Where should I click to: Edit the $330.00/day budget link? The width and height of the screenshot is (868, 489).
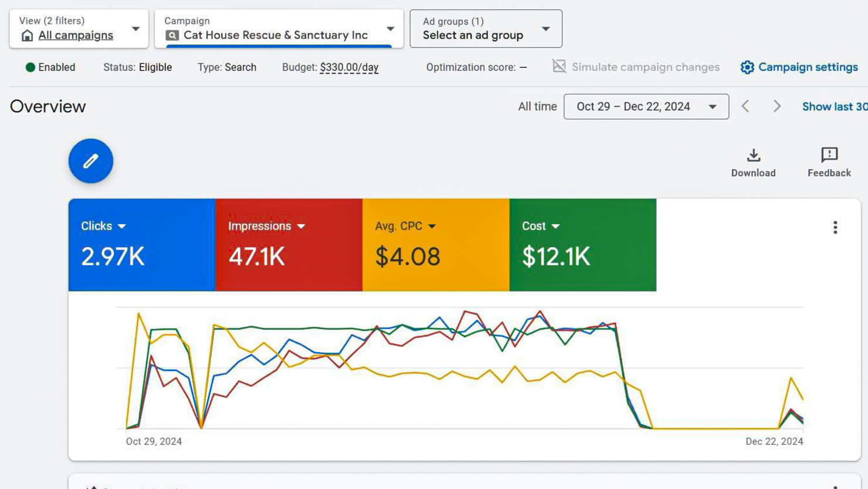coord(349,67)
